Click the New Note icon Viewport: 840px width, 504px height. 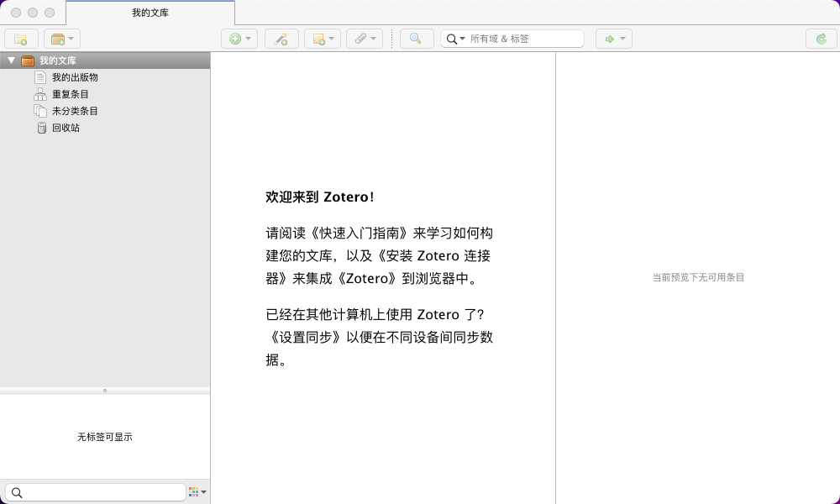pyautogui.click(x=318, y=39)
